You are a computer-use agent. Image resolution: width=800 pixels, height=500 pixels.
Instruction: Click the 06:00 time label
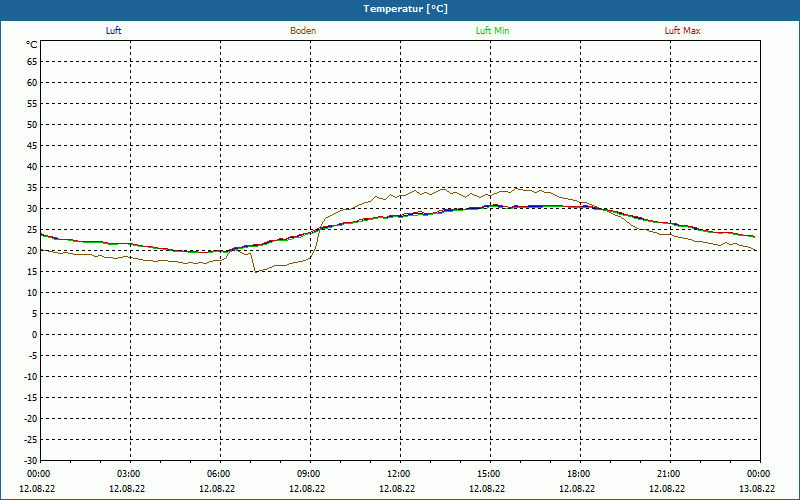219,474
